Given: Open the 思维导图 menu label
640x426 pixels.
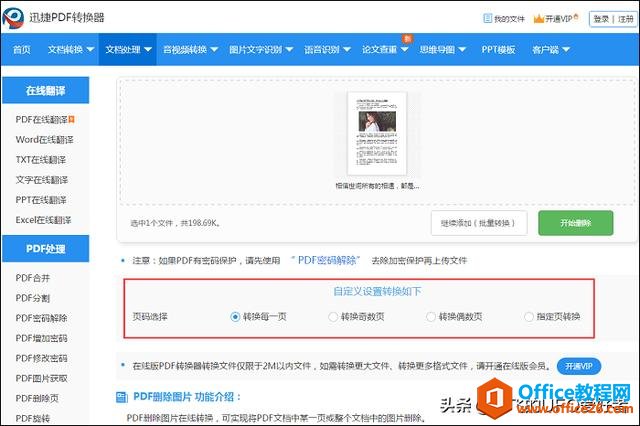Looking at the screenshot, I should click(x=437, y=49).
